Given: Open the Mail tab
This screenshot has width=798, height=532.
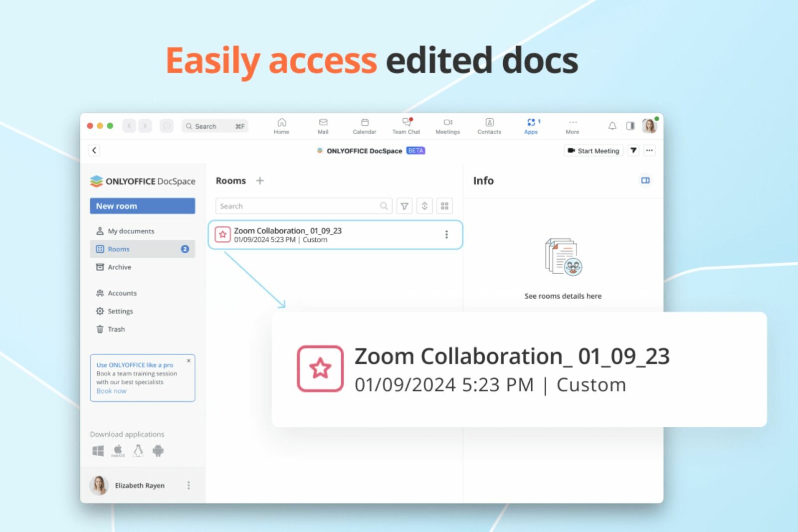Looking at the screenshot, I should (x=323, y=126).
